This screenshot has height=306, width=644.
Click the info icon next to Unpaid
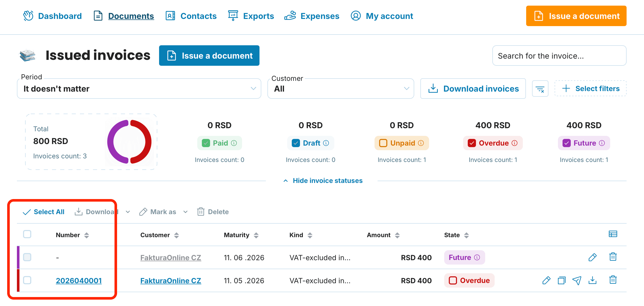421,143
